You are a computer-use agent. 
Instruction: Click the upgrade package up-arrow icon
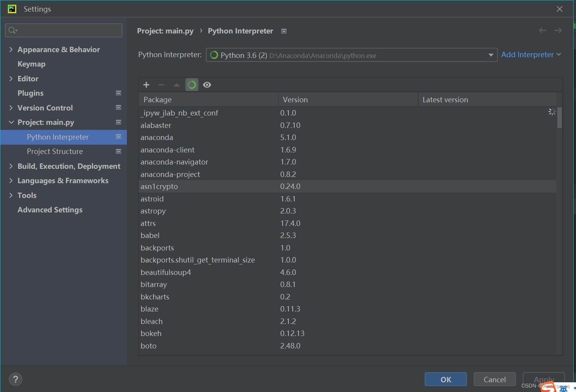(177, 85)
